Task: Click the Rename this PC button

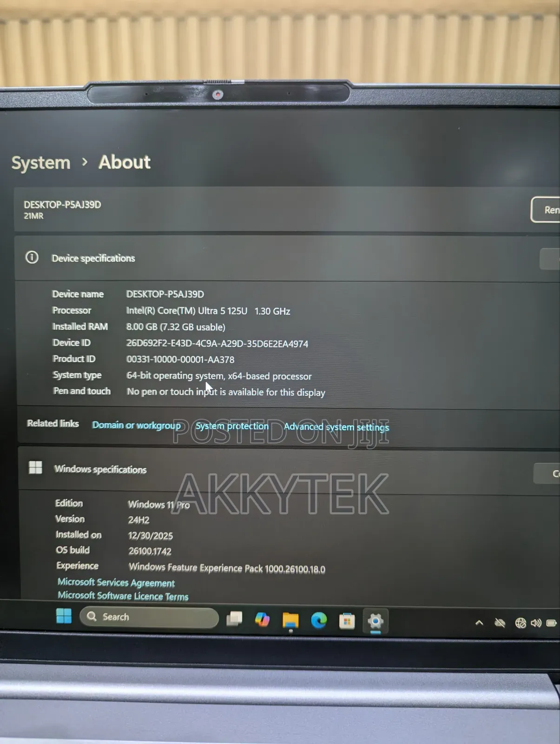Action: click(546, 210)
